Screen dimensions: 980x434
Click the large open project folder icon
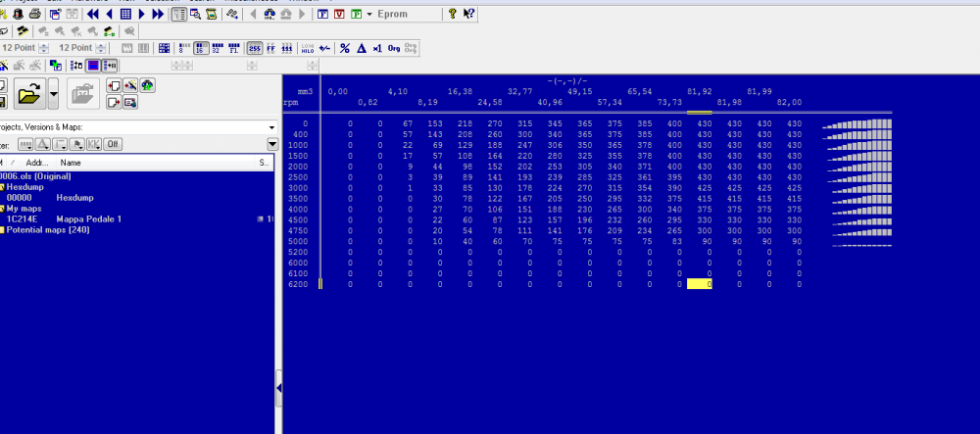(27, 94)
